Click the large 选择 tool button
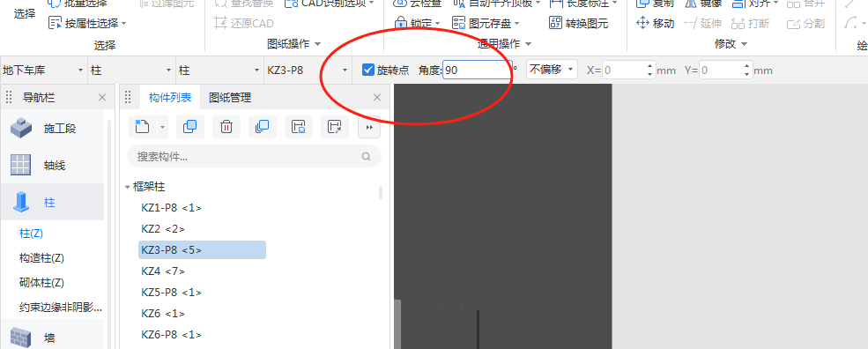The image size is (868, 349). [24, 14]
